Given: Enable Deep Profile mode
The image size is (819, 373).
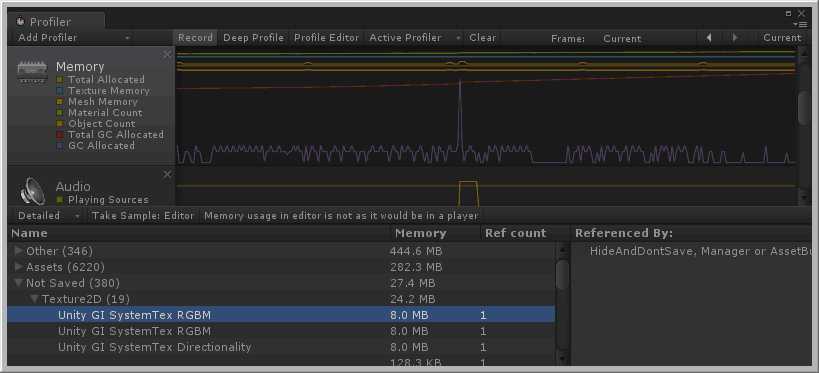Looking at the screenshot, I should coord(253,38).
